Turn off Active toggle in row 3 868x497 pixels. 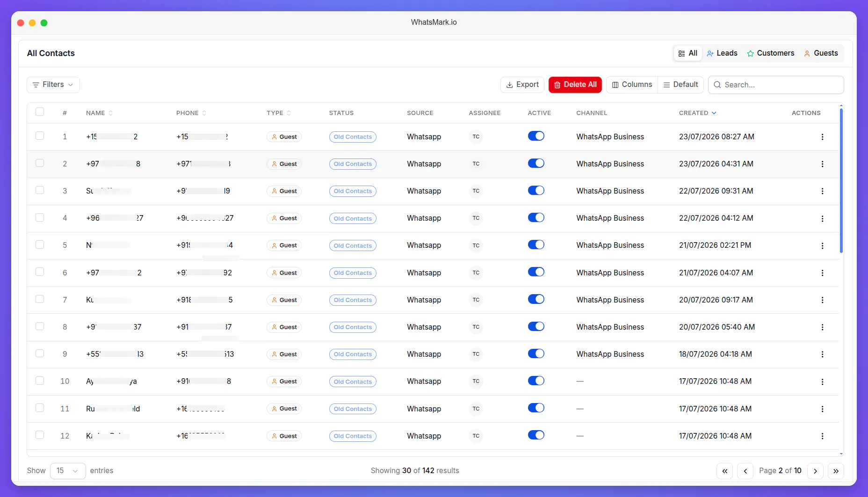(x=536, y=190)
